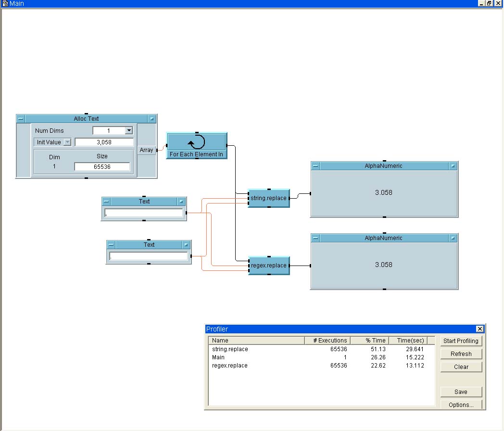This screenshot has width=504, height=431.
Task: Click the Init Value field showing 3,058
Action: coord(104,142)
